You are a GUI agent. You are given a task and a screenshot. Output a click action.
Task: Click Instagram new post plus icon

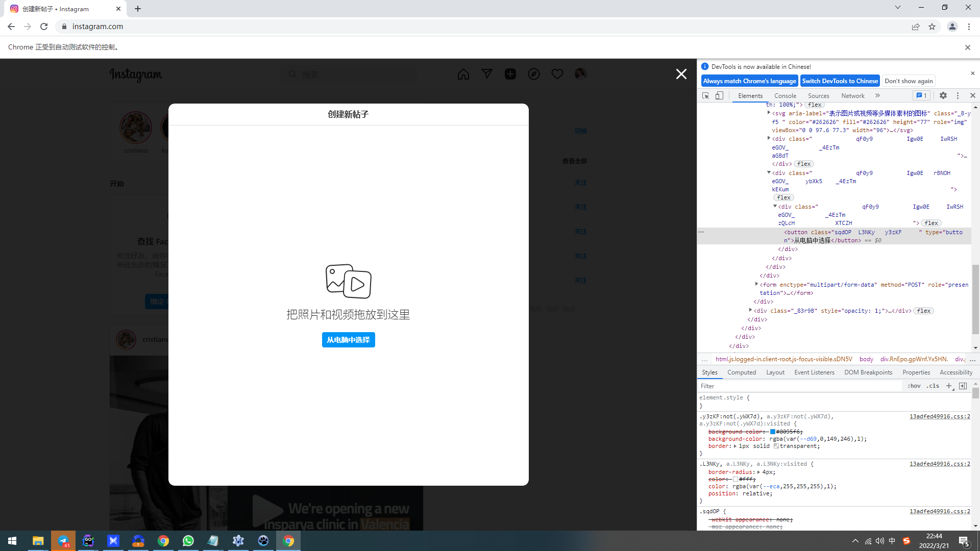pos(510,74)
